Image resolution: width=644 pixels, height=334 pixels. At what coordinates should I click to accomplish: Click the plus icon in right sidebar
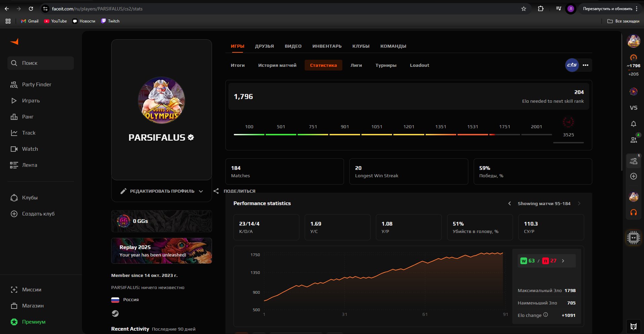click(633, 176)
